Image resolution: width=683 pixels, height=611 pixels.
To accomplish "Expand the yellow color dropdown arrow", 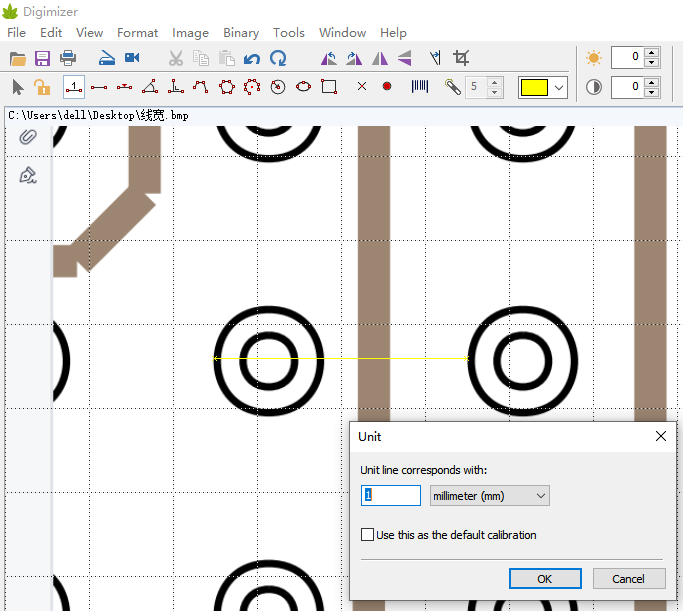I will tap(559, 88).
